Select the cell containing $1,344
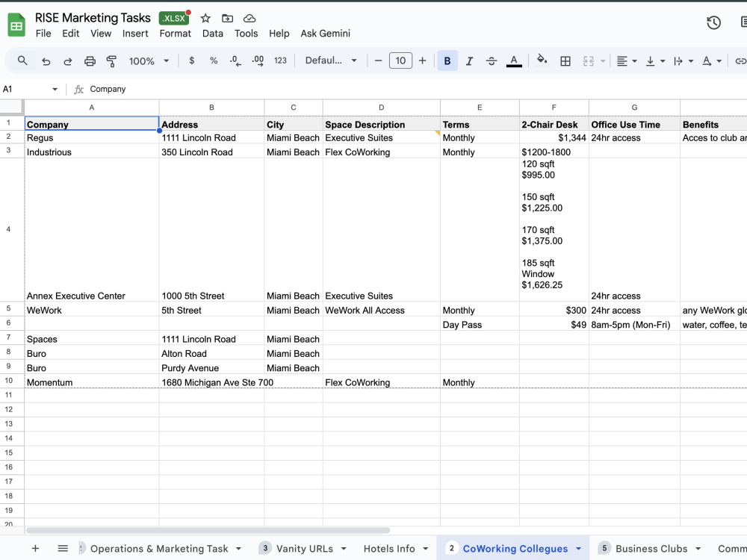Viewport: 747px width, 560px height. (554, 137)
